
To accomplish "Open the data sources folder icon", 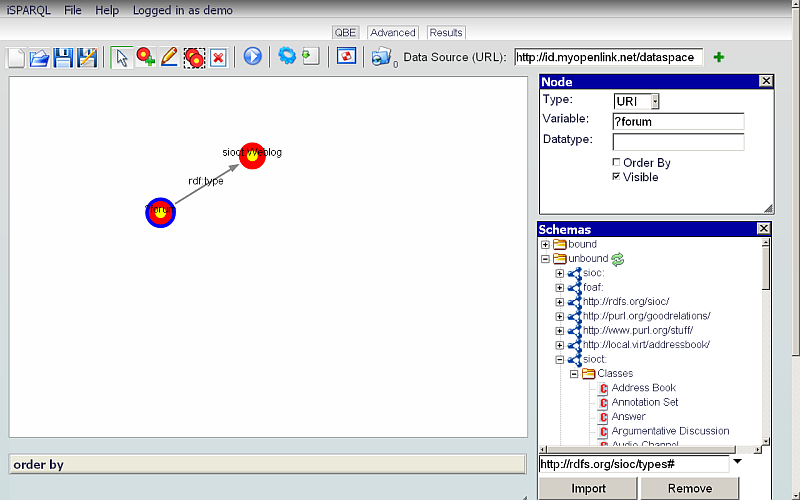I will tap(381, 57).
